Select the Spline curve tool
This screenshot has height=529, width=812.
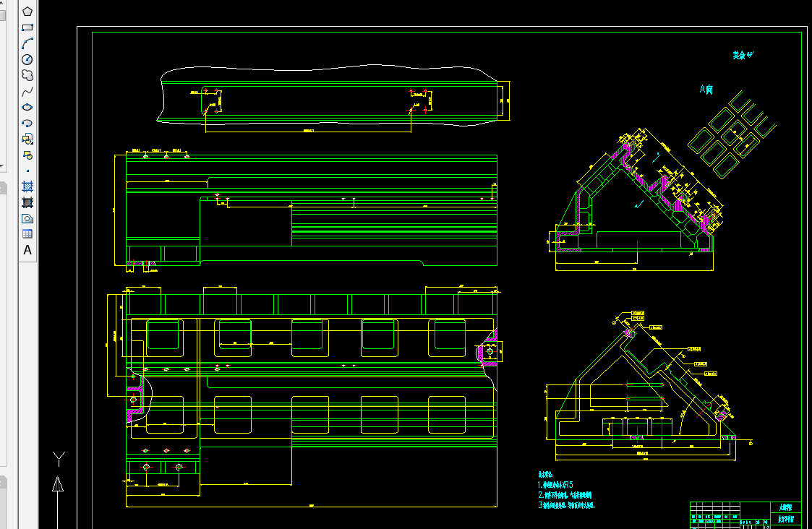click(x=27, y=92)
